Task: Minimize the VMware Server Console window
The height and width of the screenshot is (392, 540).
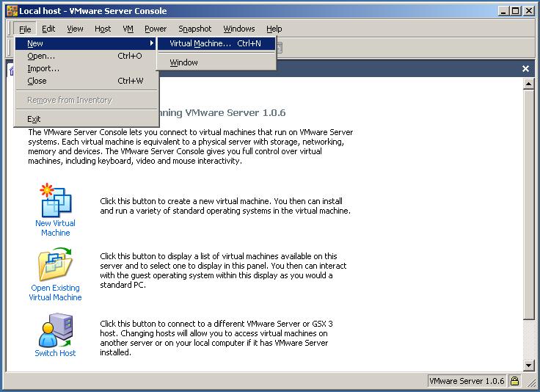Action: point(503,11)
